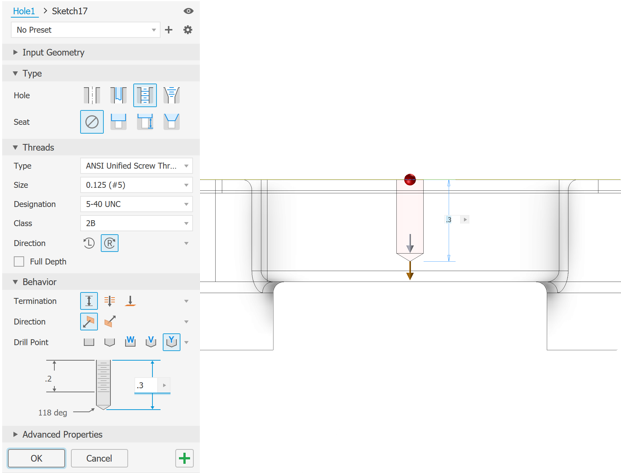Set termination to Distance
This screenshot has height=474, width=621.
[x=89, y=301]
